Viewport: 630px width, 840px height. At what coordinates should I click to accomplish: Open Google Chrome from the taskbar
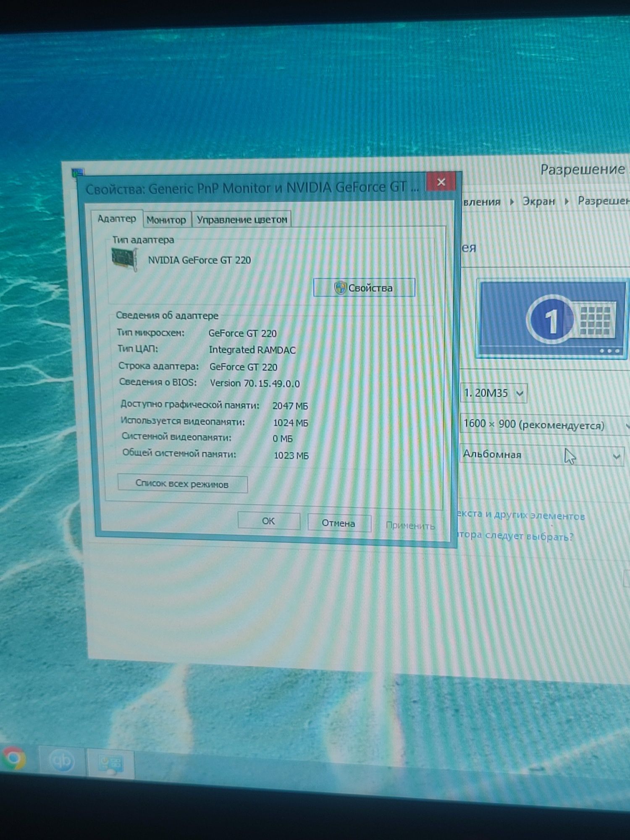pyautogui.click(x=13, y=758)
